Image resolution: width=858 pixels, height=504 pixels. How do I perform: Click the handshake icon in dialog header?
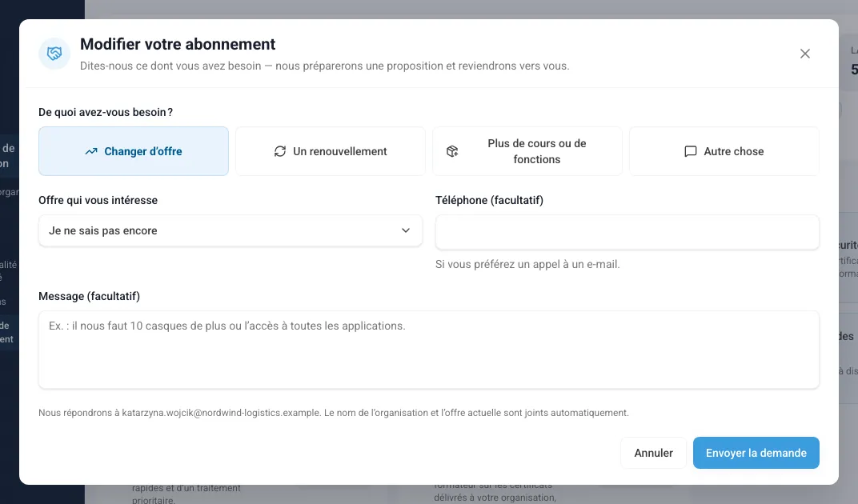[54, 54]
